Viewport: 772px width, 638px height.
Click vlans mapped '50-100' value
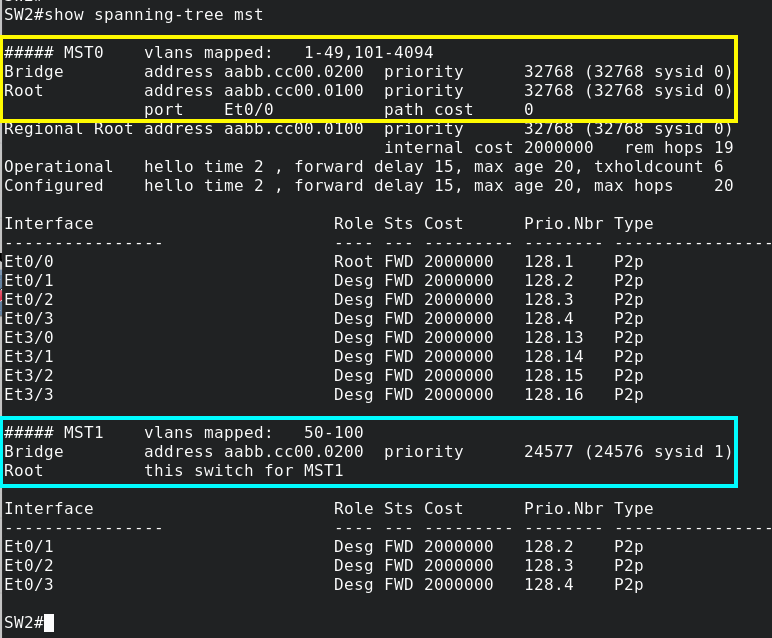coord(334,432)
